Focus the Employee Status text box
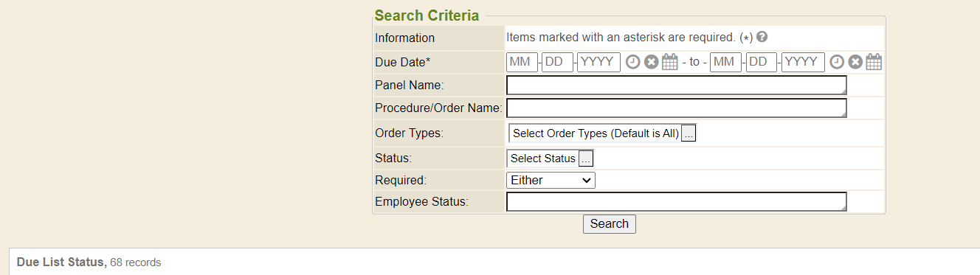Screen dimensions: 980x275 (x=677, y=202)
